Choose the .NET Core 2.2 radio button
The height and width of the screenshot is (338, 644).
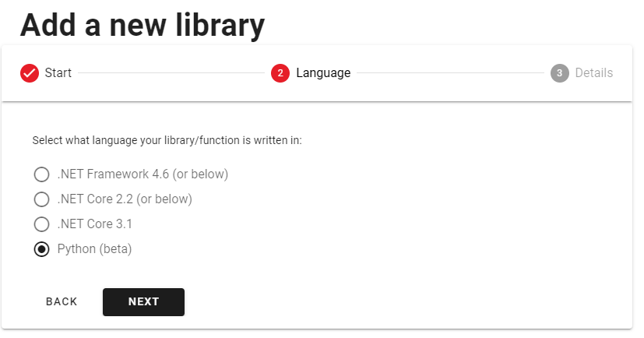tap(41, 199)
